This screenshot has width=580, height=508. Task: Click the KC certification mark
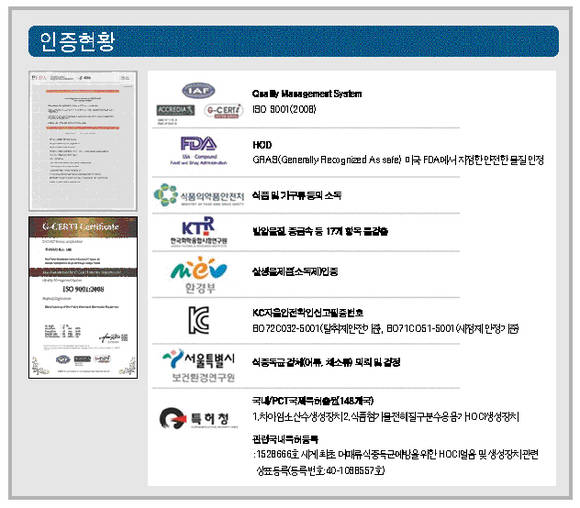[199, 320]
